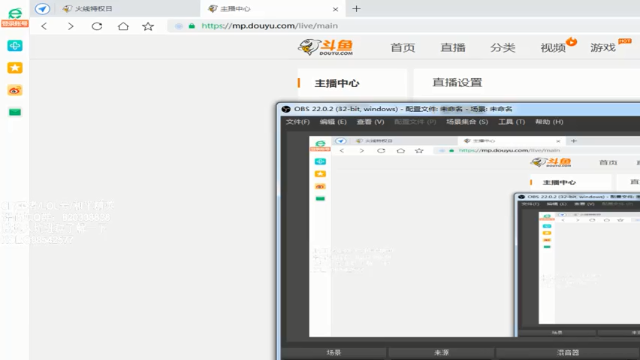Open the 视频 nav link on Douyu
The image size is (640, 360).
click(x=553, y=48)
